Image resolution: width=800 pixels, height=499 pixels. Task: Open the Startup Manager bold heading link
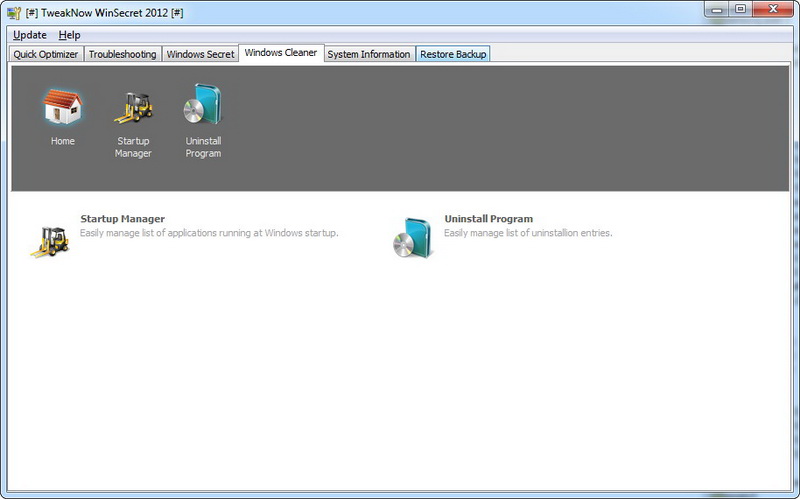point(122,219)
